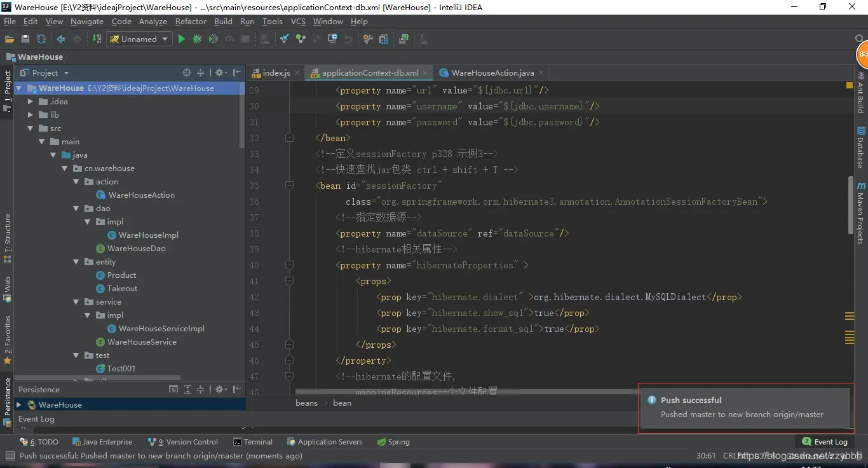Viewport: 868px width, 468px height.
Task: Click the Synchronize toolbar icon
Action: pyautogui.click(x=41, y=39)
